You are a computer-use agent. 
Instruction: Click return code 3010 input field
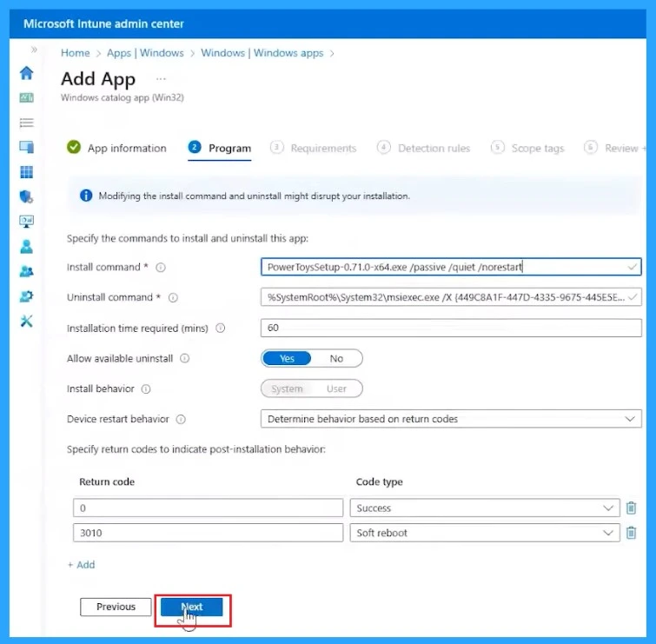(x=208, y=533)
